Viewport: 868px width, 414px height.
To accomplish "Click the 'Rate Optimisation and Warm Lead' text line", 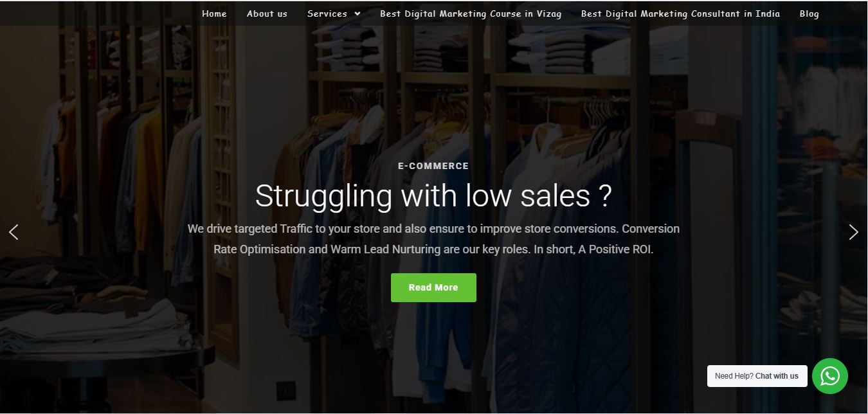I will pyautogui.click(x=433, y=249).
